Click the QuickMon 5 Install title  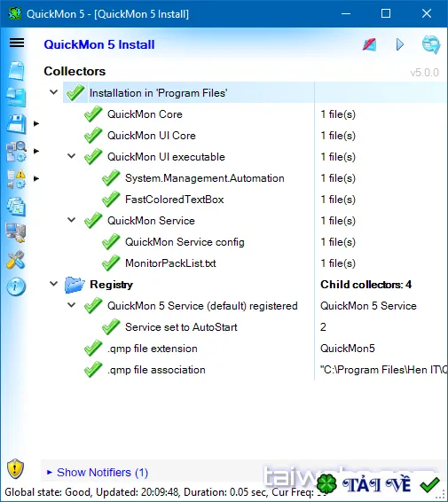[x=99, y=44]
